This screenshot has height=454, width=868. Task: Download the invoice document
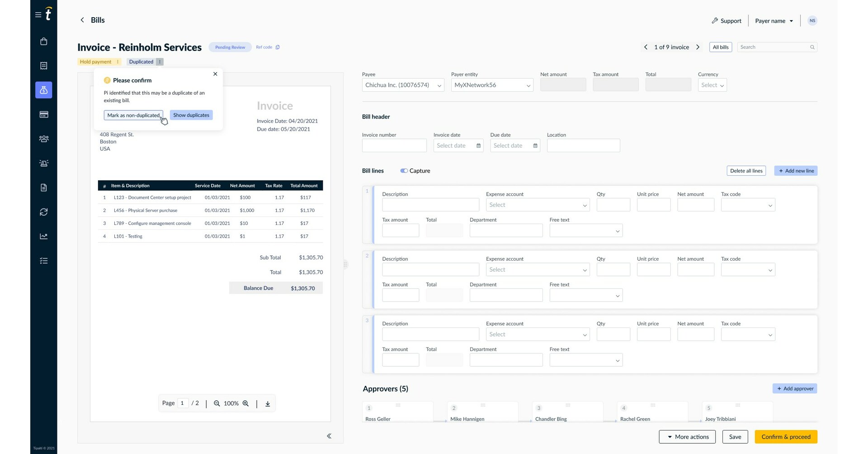[268, 403]
